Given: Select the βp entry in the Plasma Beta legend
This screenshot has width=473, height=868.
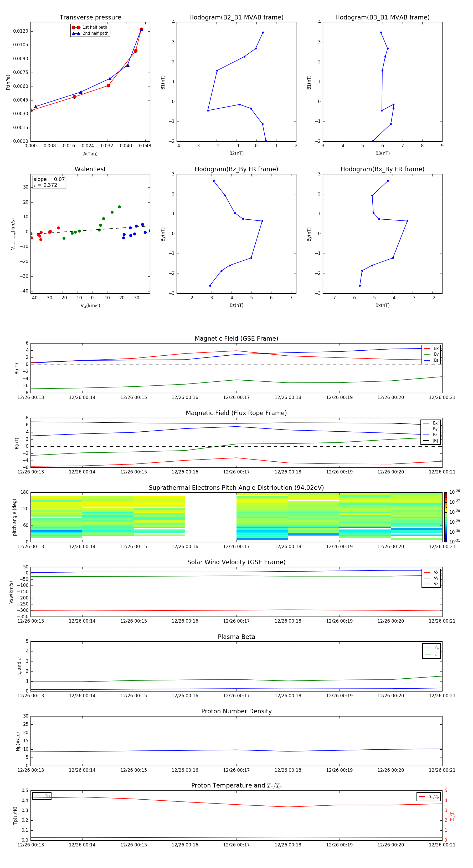Looking at the screenshot, I should tap(431, 648).
